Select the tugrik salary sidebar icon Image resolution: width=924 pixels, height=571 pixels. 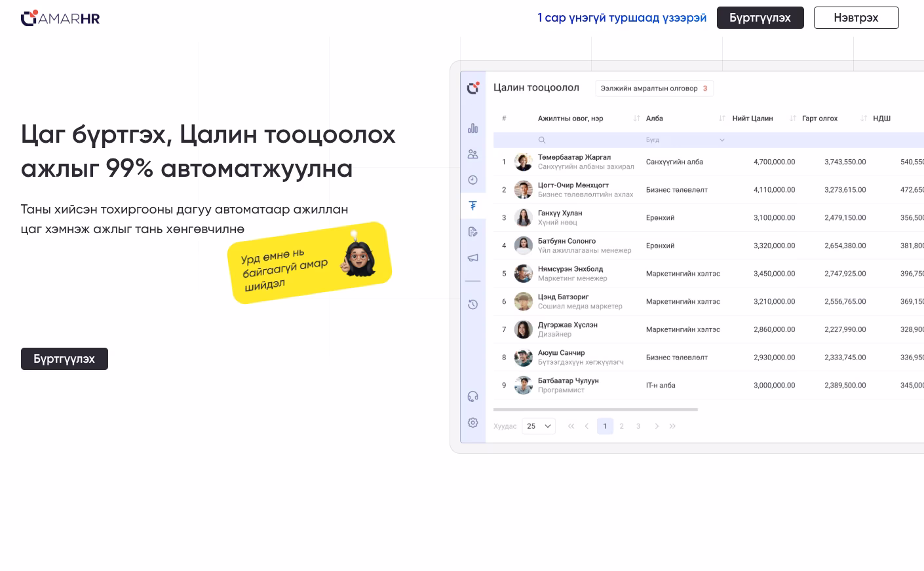coord(472,206)
